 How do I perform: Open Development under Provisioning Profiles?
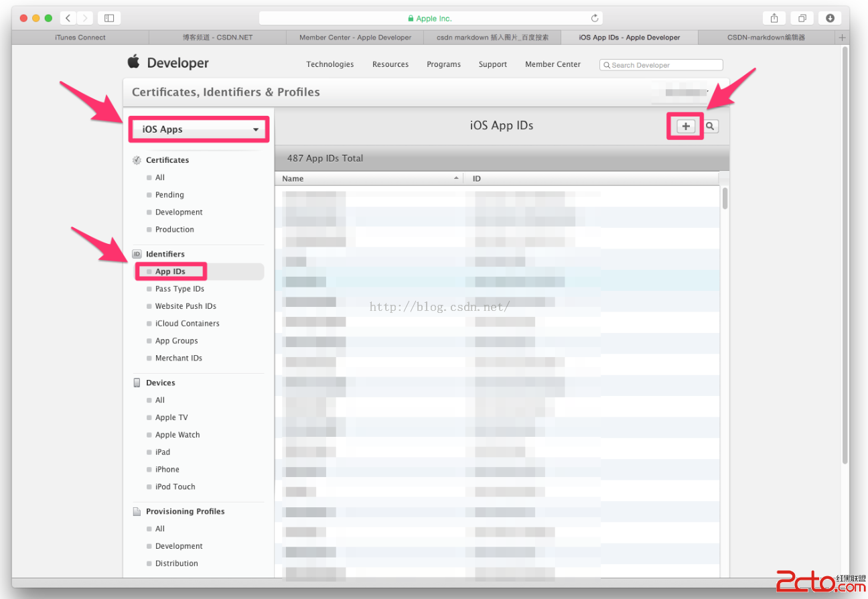(179, 546)
